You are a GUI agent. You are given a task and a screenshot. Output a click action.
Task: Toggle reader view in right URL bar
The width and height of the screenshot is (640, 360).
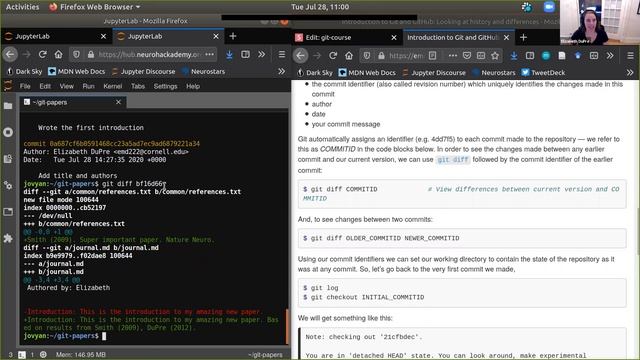(433, 56)
